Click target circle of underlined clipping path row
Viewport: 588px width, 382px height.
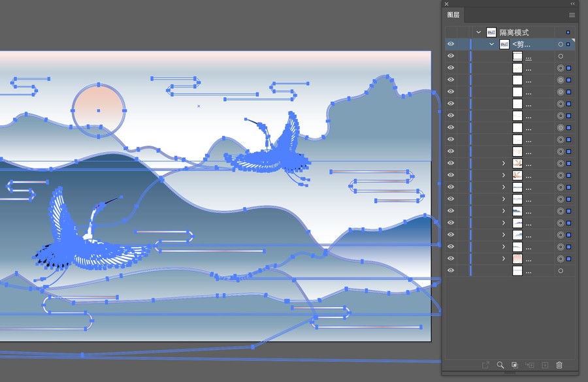click(x=561, y=56)
